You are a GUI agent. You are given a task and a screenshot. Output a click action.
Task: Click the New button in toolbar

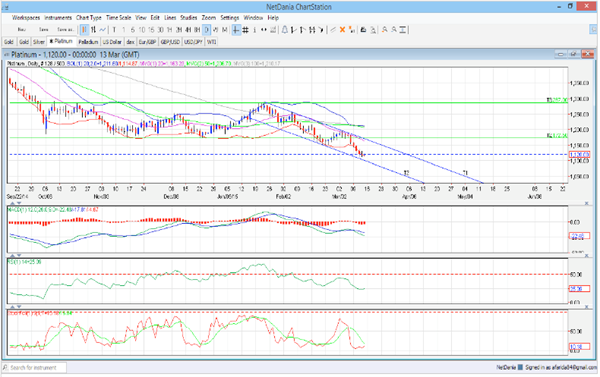(x=21, y=29)
